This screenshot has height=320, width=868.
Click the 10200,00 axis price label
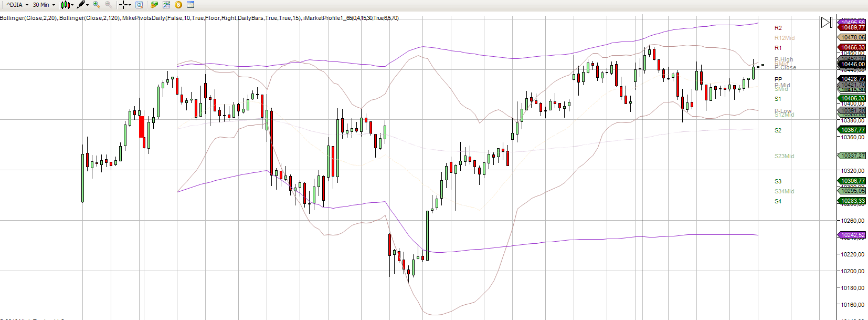tap(853, 271)
